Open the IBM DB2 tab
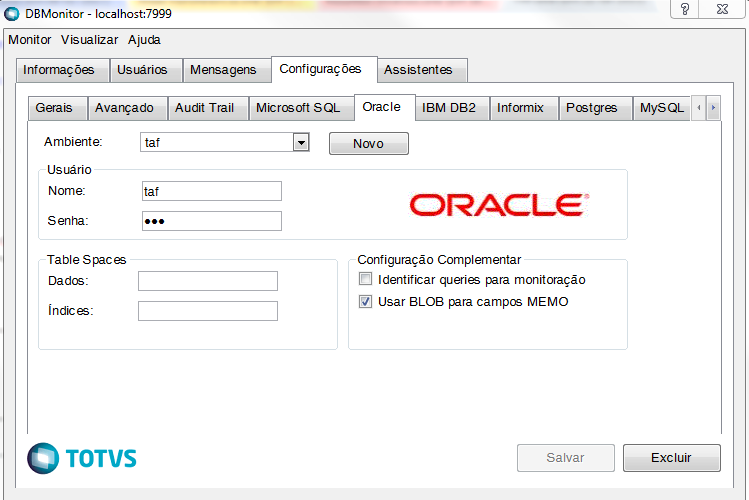Viewport: 749px width, 500px height. pyautogui.click(x=452, y=108)
